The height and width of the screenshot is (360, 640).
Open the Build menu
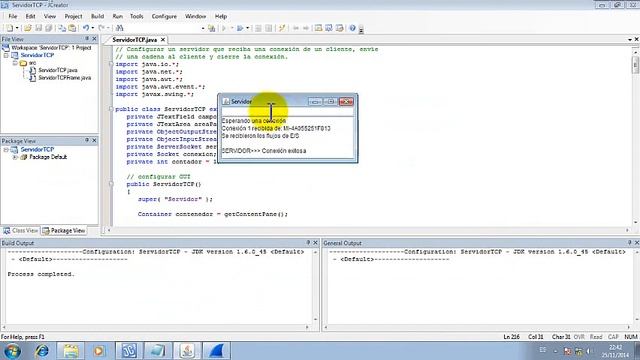pos(97,16)
